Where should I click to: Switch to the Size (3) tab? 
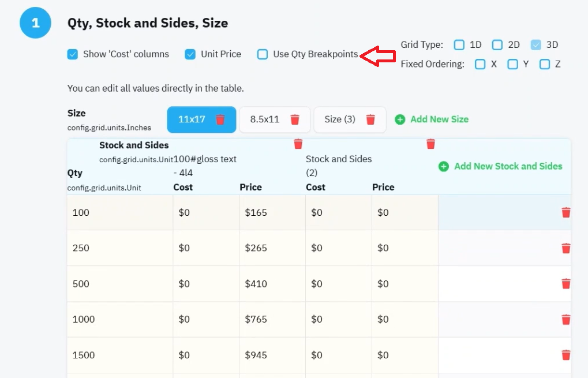[340, 119]
